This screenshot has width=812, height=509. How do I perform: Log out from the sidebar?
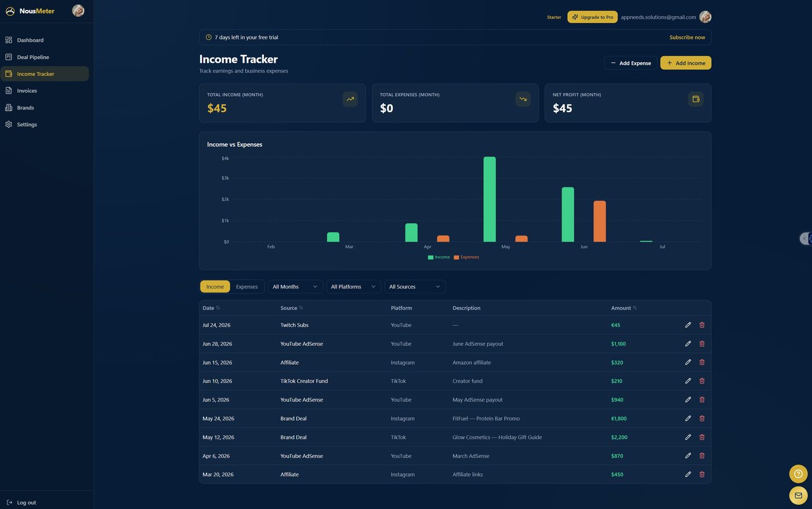click(21, 503)
